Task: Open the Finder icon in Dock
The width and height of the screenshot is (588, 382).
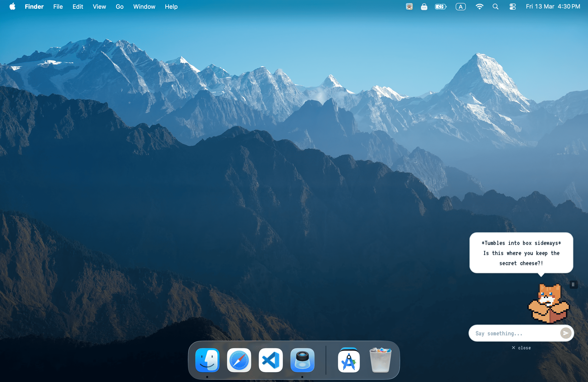Action: tap(207, 360)
